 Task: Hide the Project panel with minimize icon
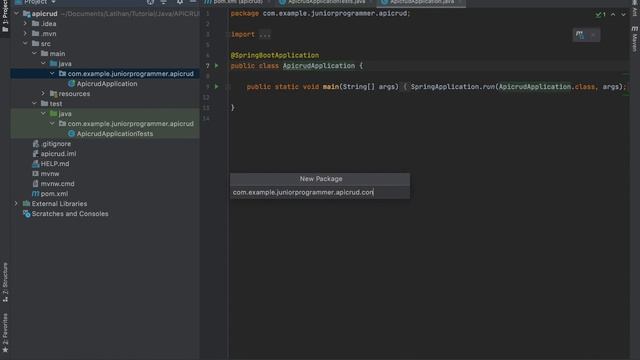193,2
